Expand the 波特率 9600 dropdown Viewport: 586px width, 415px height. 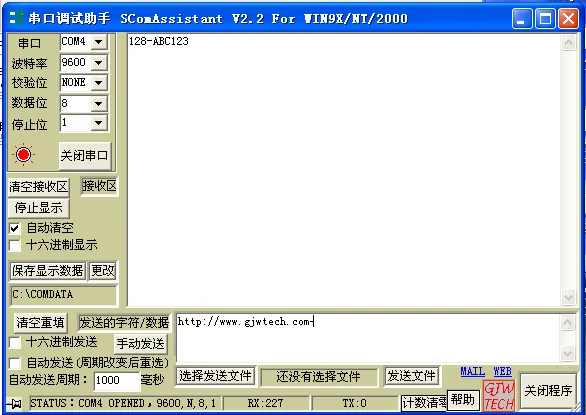tap(99, 62)
